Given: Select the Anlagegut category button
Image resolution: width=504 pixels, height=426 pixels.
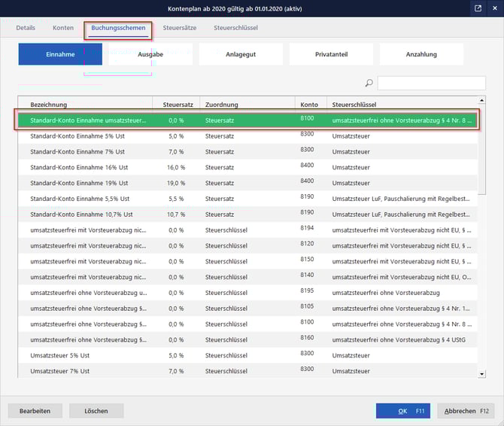Looking at the screenshot, I should [x=241, y=54].
